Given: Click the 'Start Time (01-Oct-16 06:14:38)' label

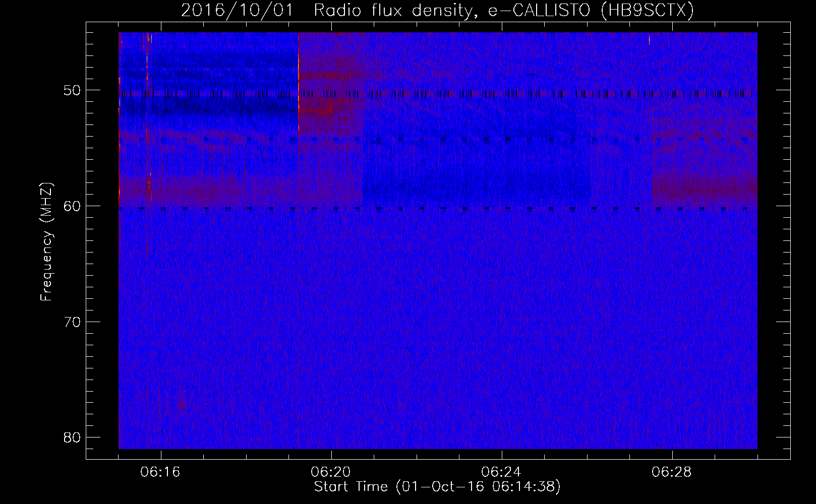Looking at the screenshot, I should (437, 487).
